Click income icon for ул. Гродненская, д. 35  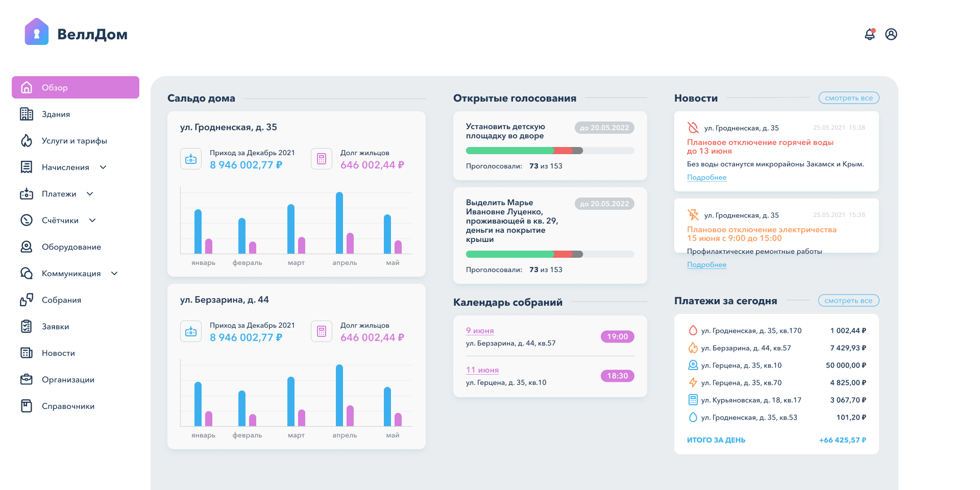tap(191, 159)
